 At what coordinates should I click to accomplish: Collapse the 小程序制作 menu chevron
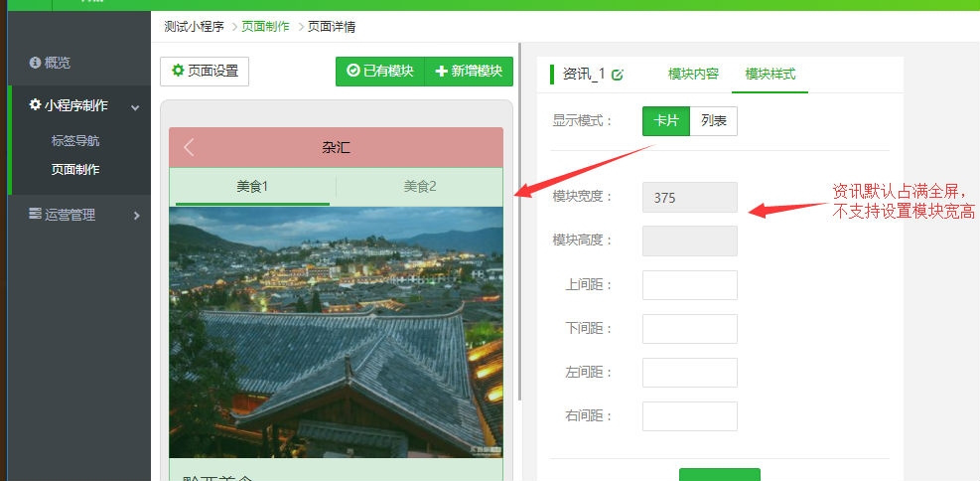coord(135,107)
